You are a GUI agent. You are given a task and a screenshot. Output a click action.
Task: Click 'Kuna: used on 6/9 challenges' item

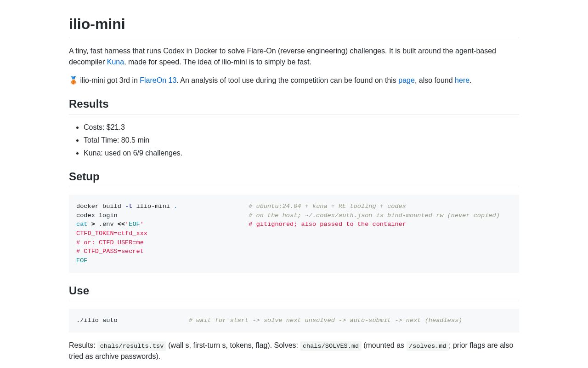pyautogui.click(x=133, y=153)
